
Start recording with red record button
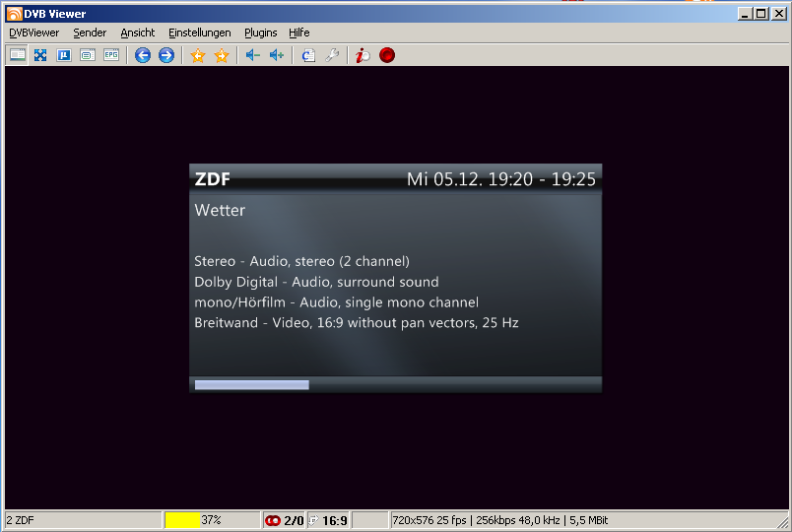tap(387, 55)
